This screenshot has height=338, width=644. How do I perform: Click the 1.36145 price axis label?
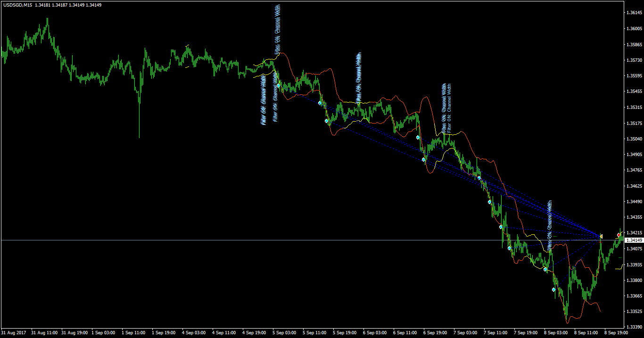pos(634,13)
